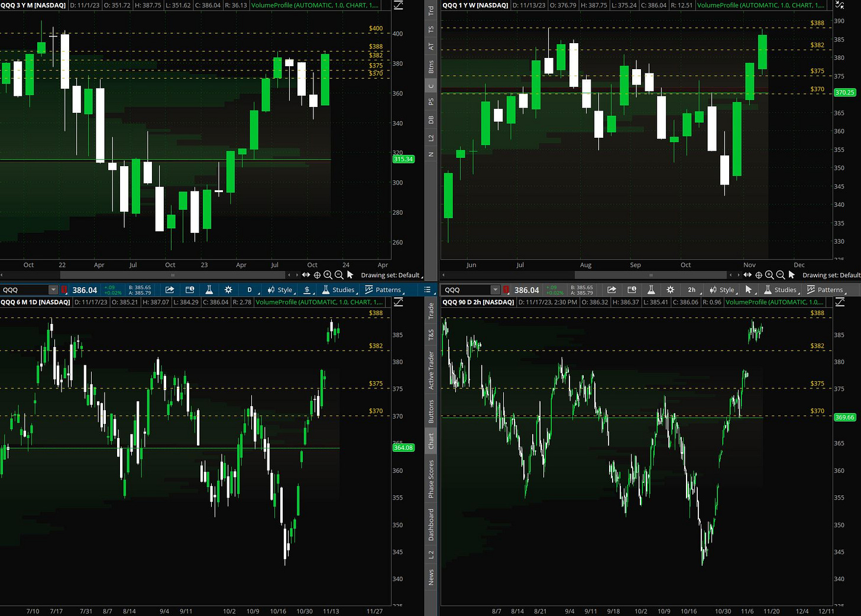
Task: Click the QQQ symbol field in the D-aggregation toolbar
Action: coord(24,290)
